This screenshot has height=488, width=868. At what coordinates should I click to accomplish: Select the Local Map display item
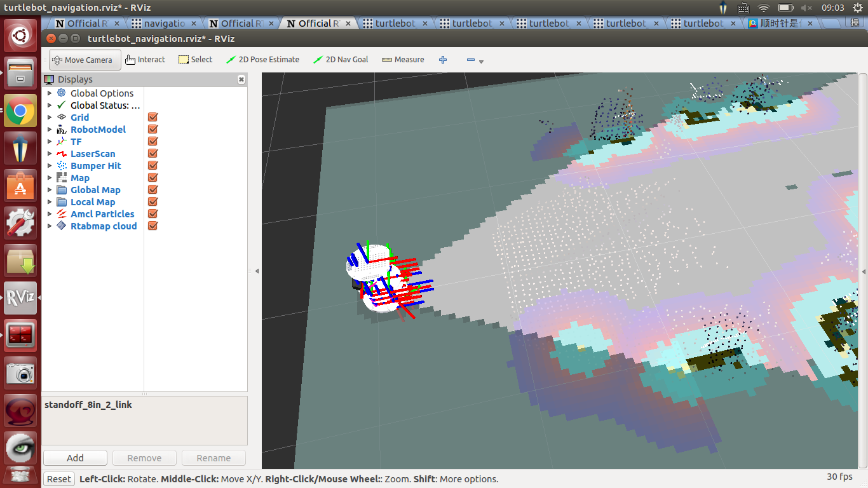point(93,202)
